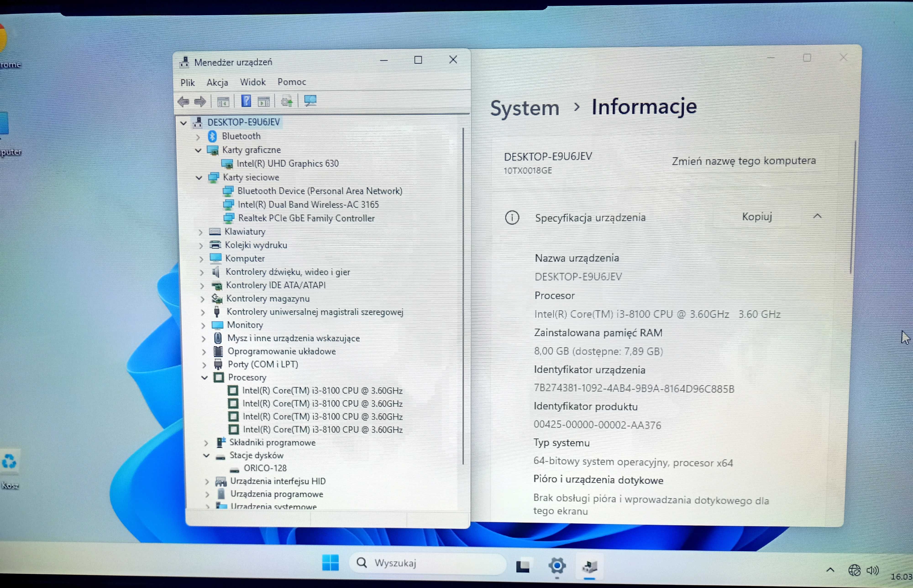This screenshot has height=588, width=913.
Task: Open Task View on the taskbar
Action: pyautogui.click(x=523, y=566)
